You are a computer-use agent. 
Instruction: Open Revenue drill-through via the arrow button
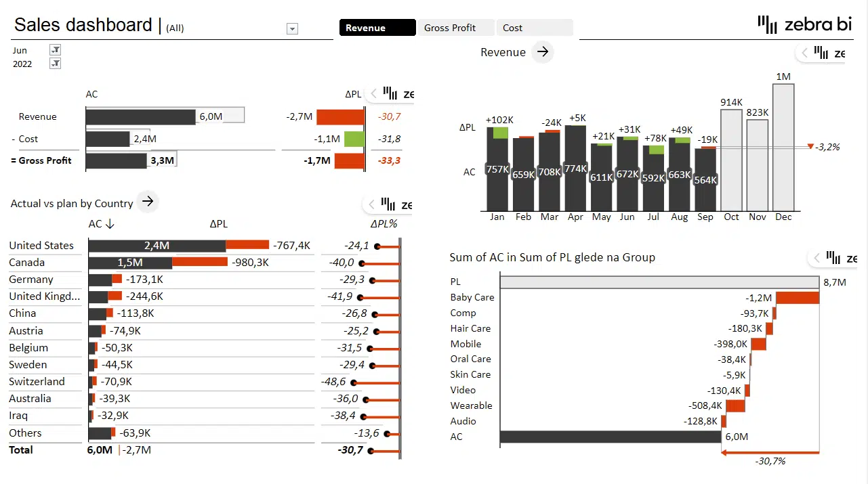point(542,51)
